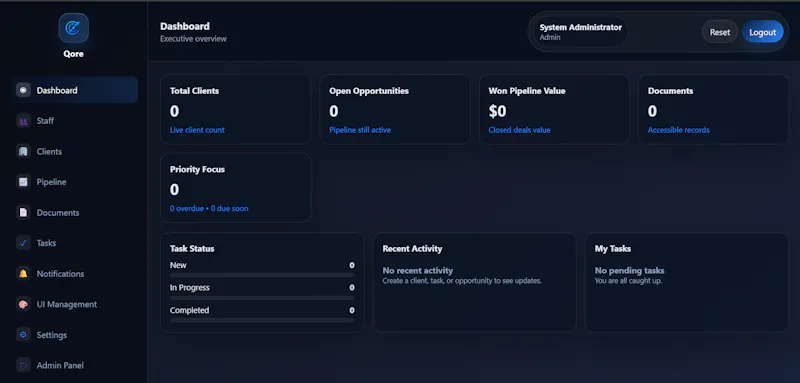Screen dimensions: 800x383
Task: Open the UI Management label in sidebar
Action: coord(67,304)
